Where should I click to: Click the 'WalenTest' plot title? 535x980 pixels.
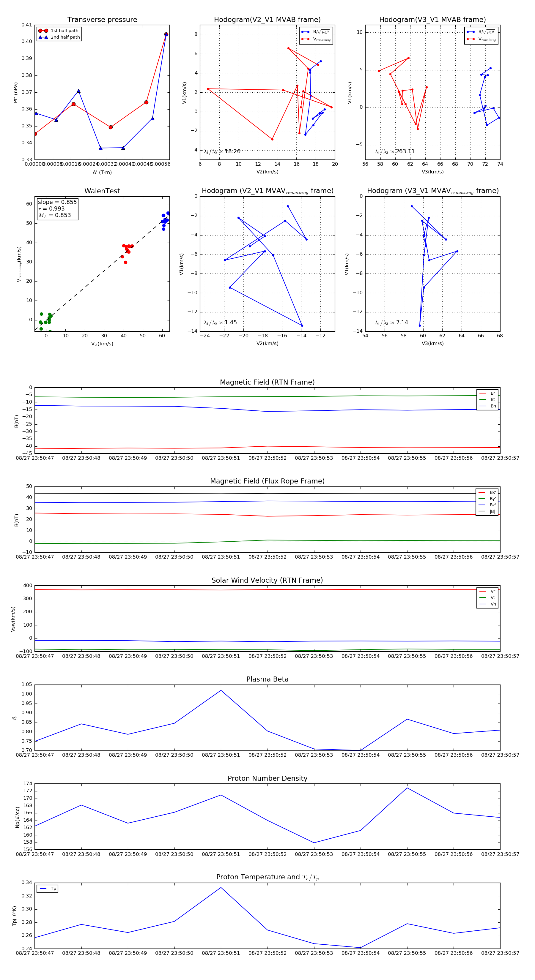(102, 191)
